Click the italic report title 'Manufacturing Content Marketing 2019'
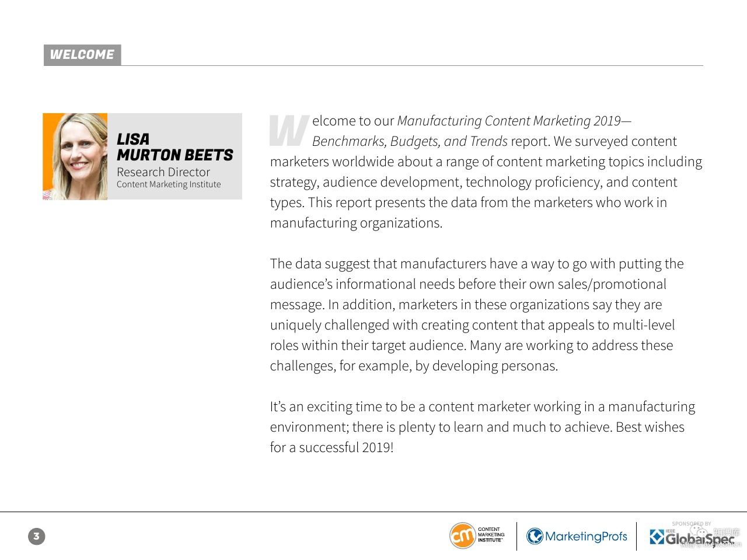747x560 pixels. tap(508, 121)
